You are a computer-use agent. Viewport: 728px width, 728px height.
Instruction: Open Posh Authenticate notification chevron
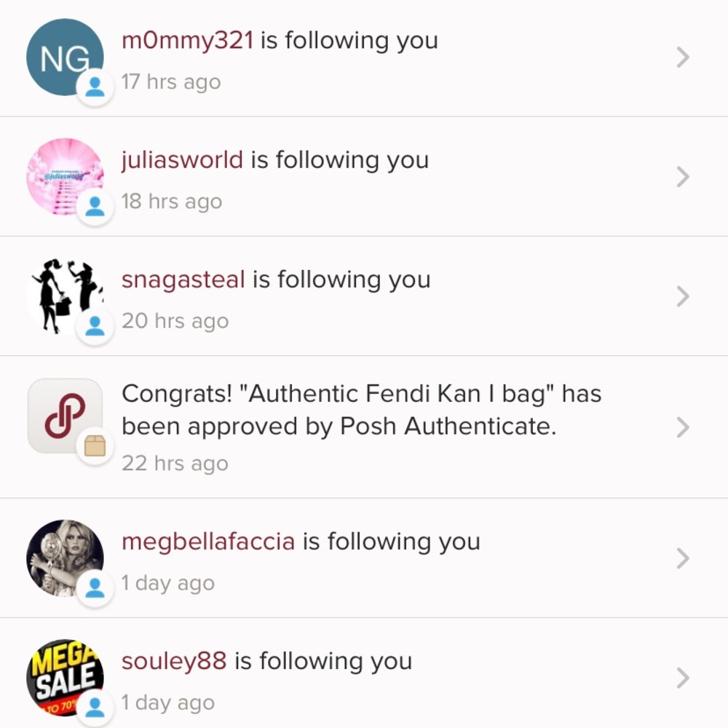683,427
